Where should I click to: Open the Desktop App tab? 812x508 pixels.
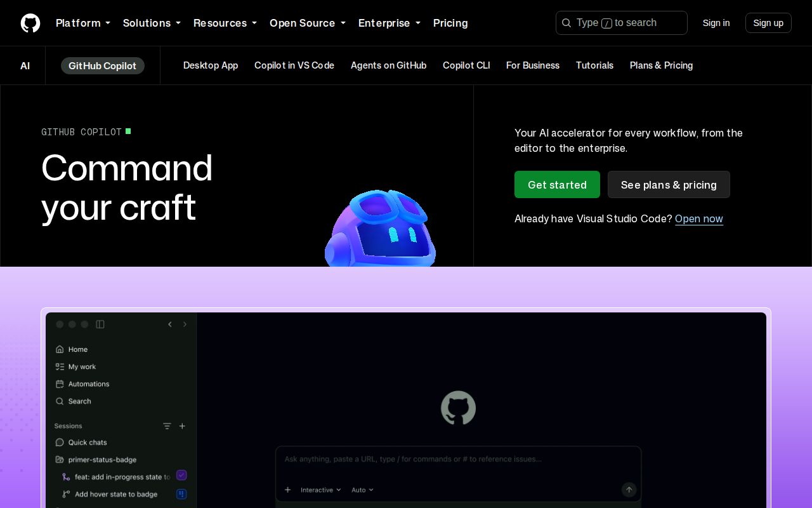211,65
